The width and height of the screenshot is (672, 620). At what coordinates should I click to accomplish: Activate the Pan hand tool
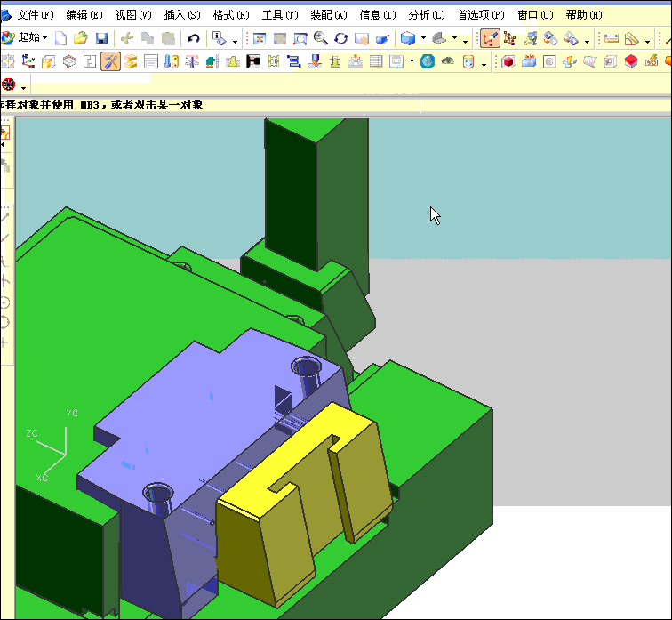click(362, 39)
